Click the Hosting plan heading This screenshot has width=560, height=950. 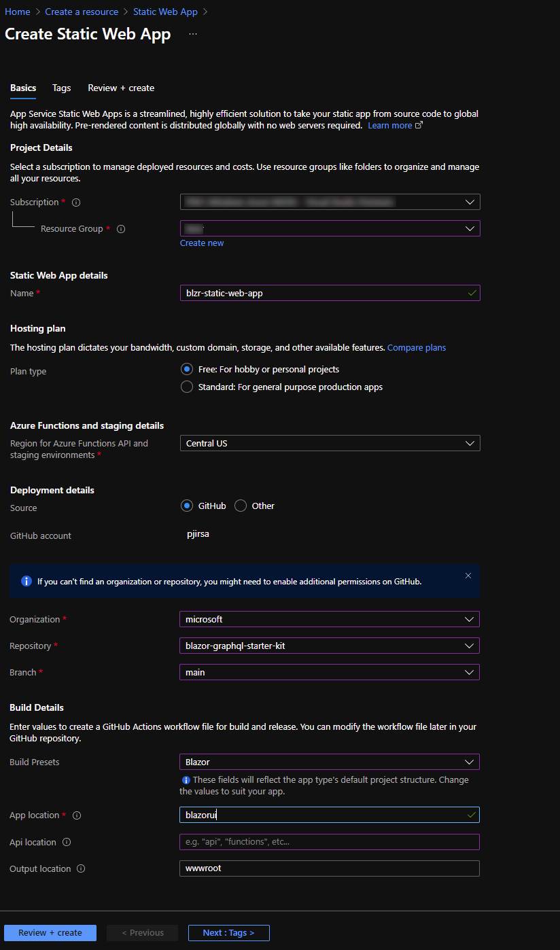pyautogui.click(x=38, y=329)
